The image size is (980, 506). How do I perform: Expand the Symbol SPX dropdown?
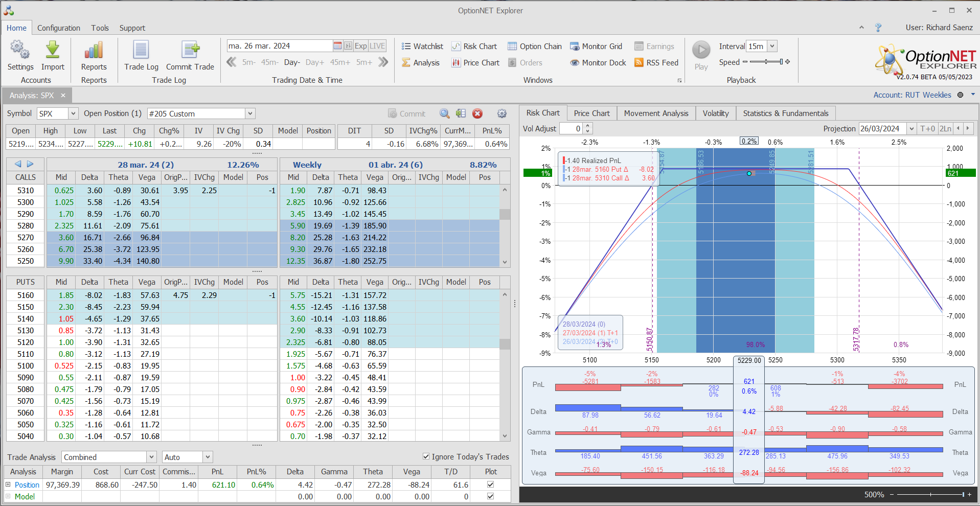coord(73,113)
